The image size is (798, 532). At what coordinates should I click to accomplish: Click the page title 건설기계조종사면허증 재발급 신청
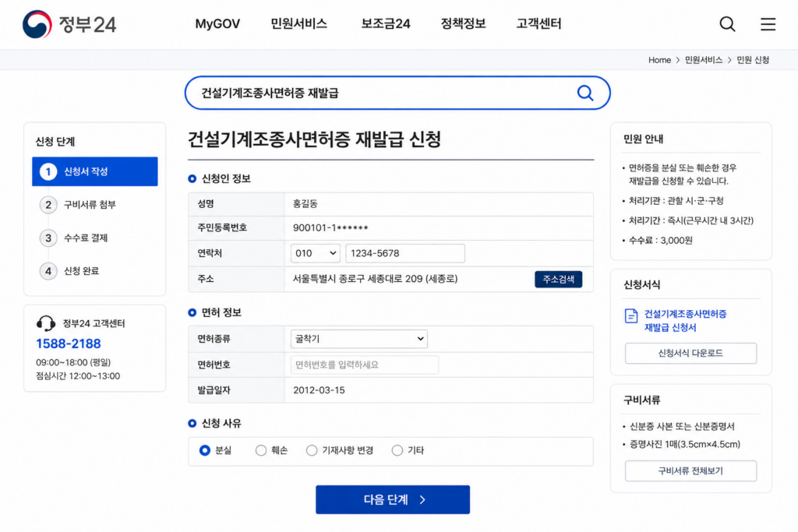click(x=315, y=139)
